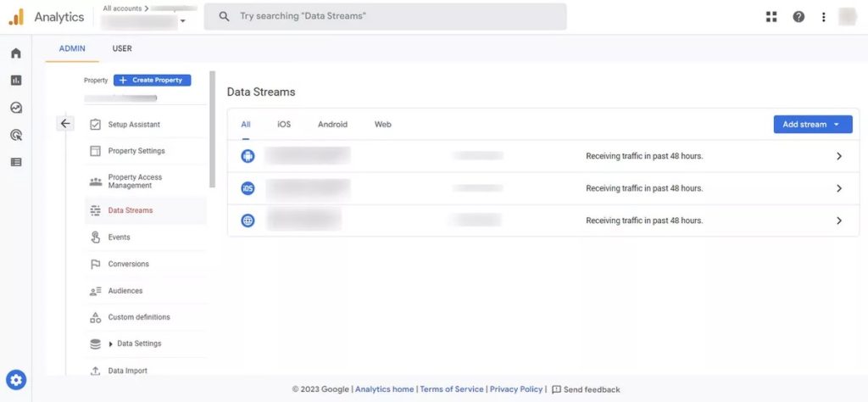Click the Help question mark icon
Screen dimensions: 868x402
[x=798, y=17]
